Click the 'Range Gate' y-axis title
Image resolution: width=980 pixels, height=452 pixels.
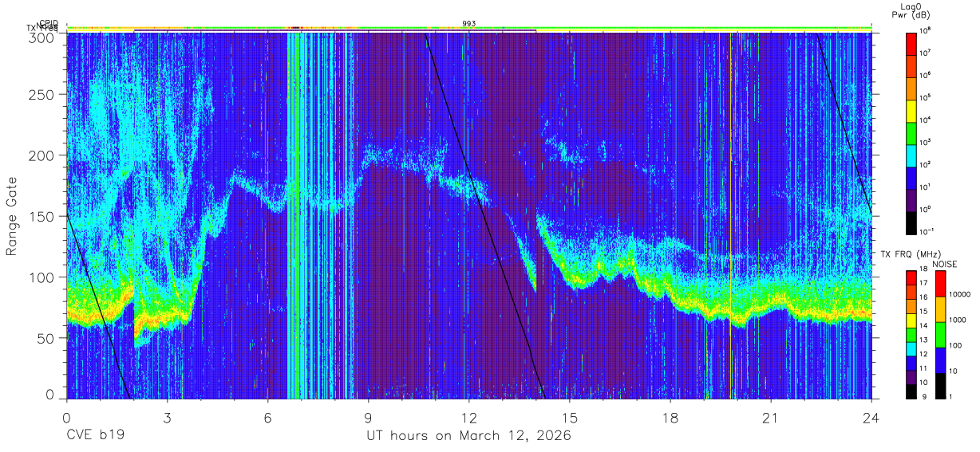(x=12, y=216)
